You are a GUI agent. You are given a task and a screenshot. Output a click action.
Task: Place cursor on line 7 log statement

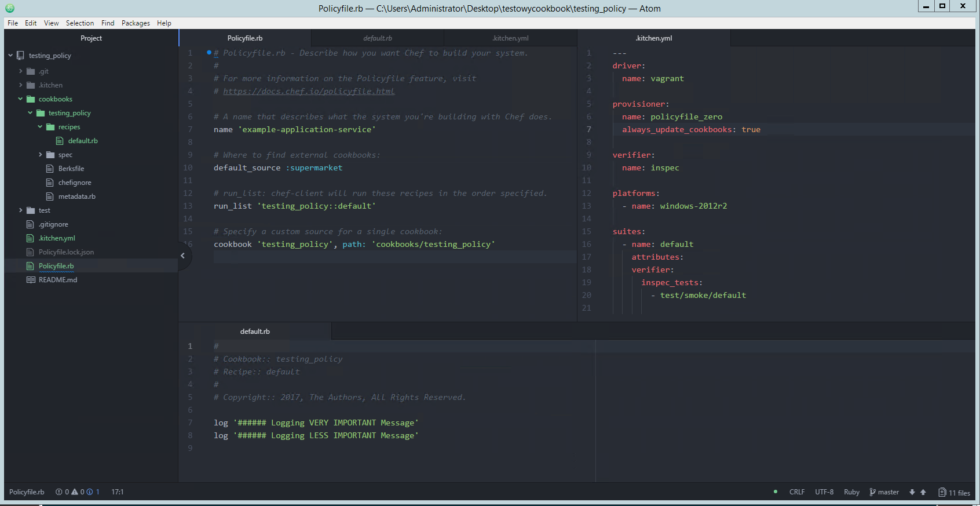click(316, 423)
